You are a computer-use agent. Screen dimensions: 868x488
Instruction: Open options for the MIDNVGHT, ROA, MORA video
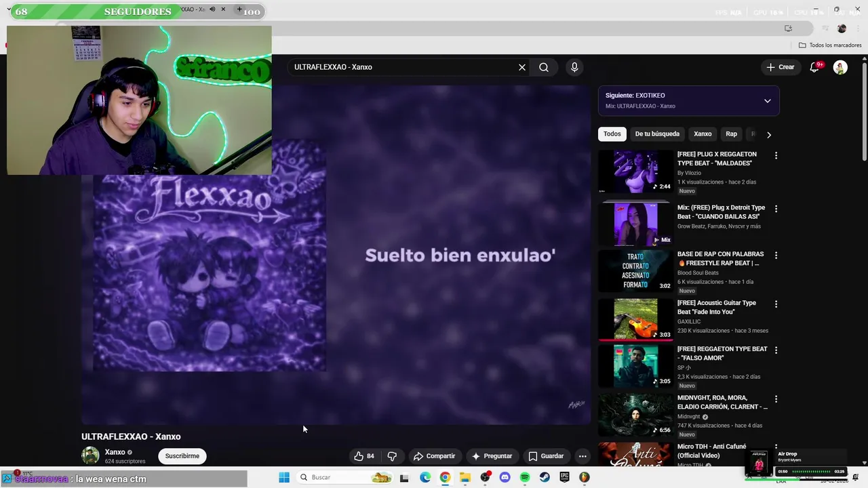(776, 399)
